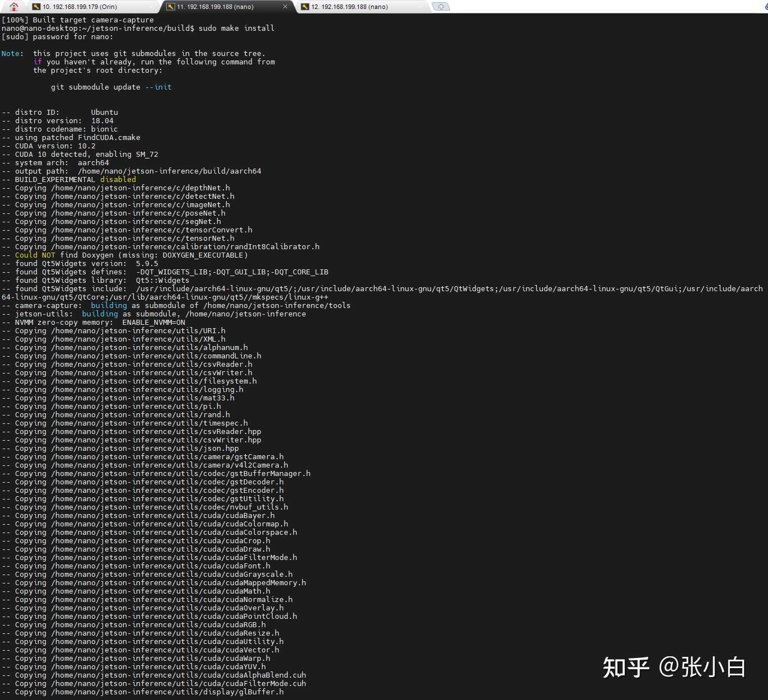Click the line copying utils/json.hpp
768x700 pixels.
pos(120,448)
